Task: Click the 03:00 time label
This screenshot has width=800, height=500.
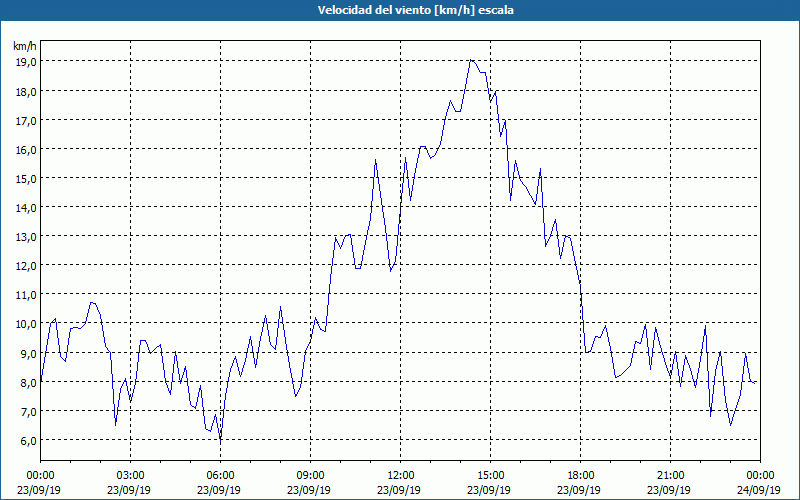Action: coord(131,476)
